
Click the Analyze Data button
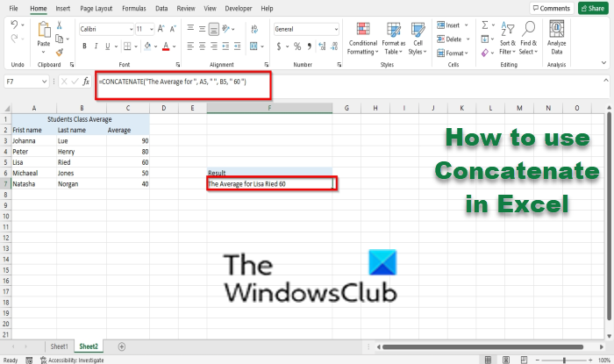click(x=556, y=38)
